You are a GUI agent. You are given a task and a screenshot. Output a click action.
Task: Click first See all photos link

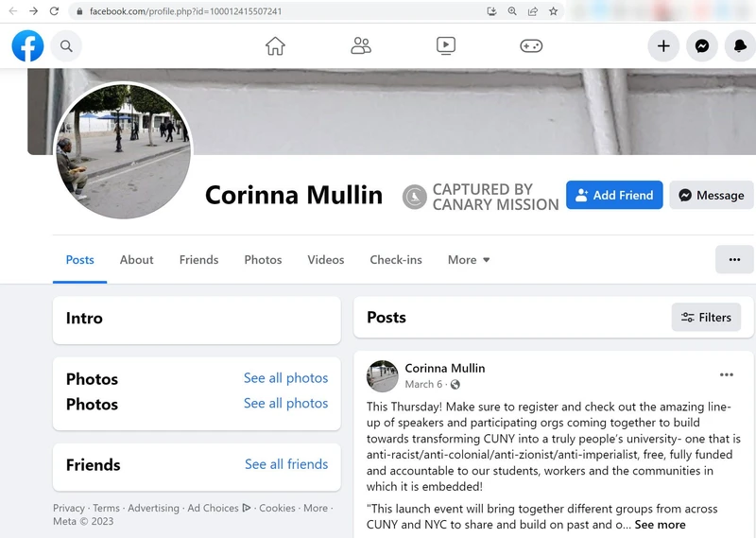pos(285,378)
